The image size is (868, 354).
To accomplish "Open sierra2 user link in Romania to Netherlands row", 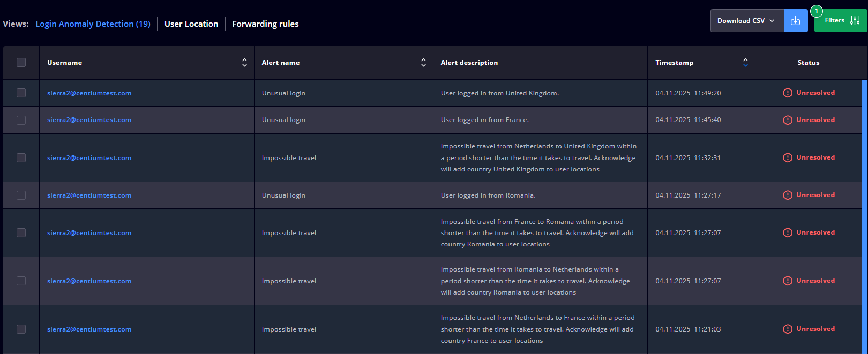I will tap(89, 281).
